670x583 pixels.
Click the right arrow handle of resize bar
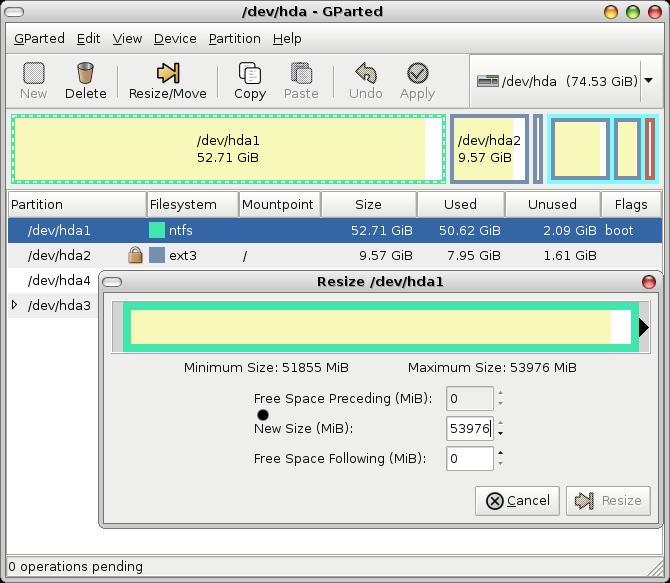click(644, 328)
